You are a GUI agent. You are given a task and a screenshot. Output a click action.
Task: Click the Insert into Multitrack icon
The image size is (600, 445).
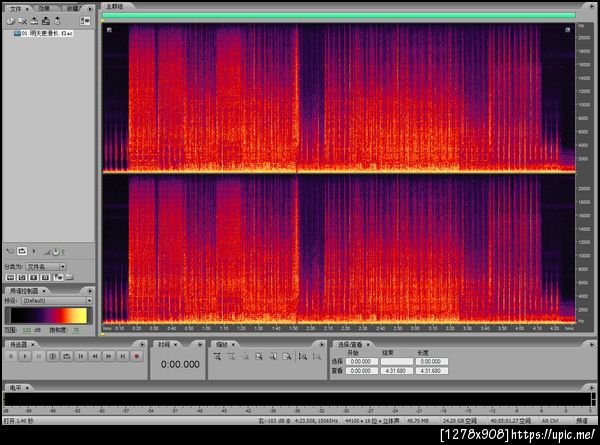34,21
